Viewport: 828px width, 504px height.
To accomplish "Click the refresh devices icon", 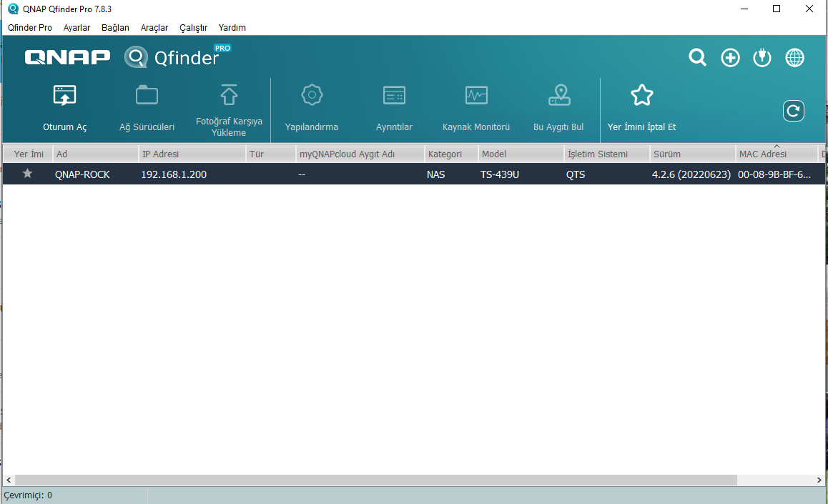I will click(794, 110).
